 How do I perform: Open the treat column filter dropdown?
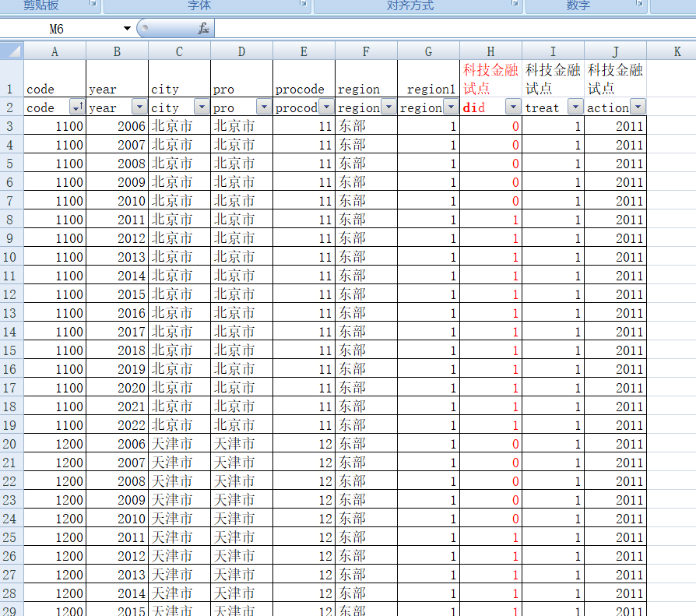pyautogui.click(x=575, y=107)
